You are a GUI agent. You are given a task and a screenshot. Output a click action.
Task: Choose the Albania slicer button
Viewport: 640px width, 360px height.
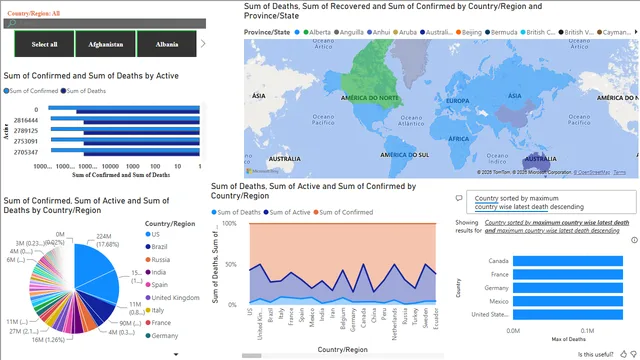[x=167, y=44]
